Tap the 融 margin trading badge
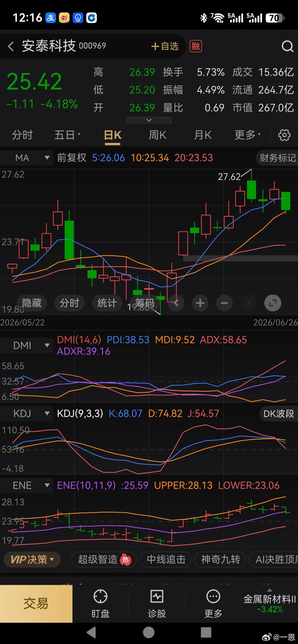This screenshot has height=644, width=298. (196, 46)
